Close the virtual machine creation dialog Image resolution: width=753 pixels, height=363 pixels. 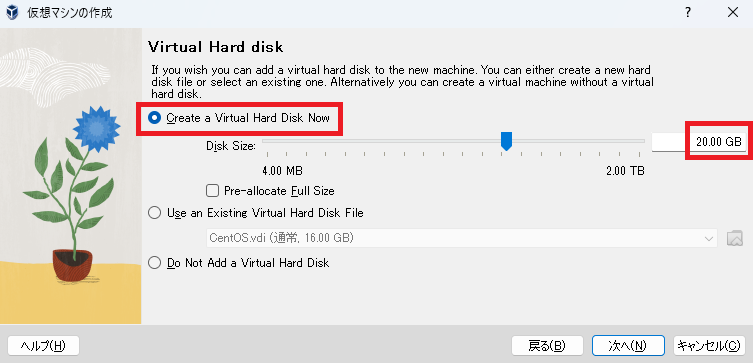[x=733, y=12]
